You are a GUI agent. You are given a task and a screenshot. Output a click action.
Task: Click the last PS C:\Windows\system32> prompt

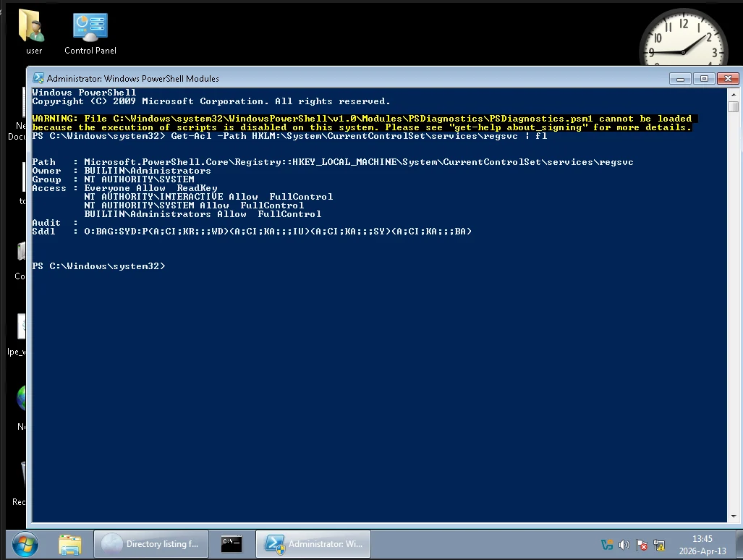98,266
